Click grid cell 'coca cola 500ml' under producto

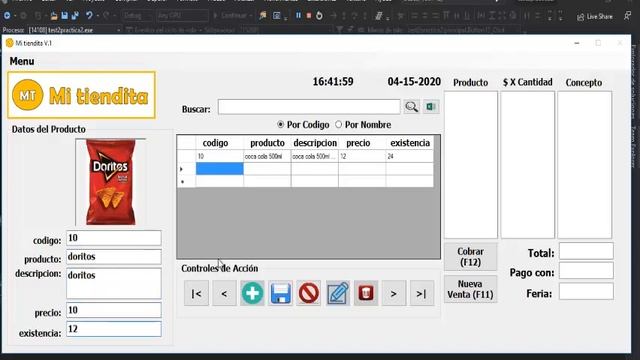pos(267,156)
